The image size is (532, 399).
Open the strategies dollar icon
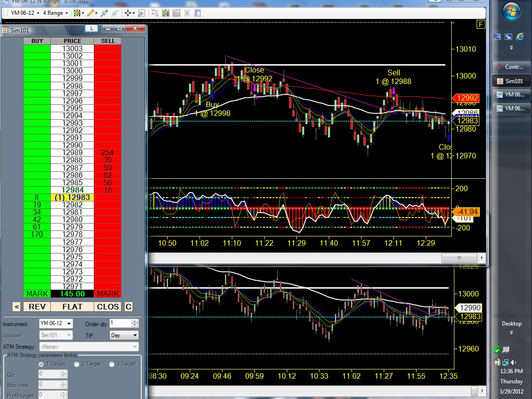point(187,13)
